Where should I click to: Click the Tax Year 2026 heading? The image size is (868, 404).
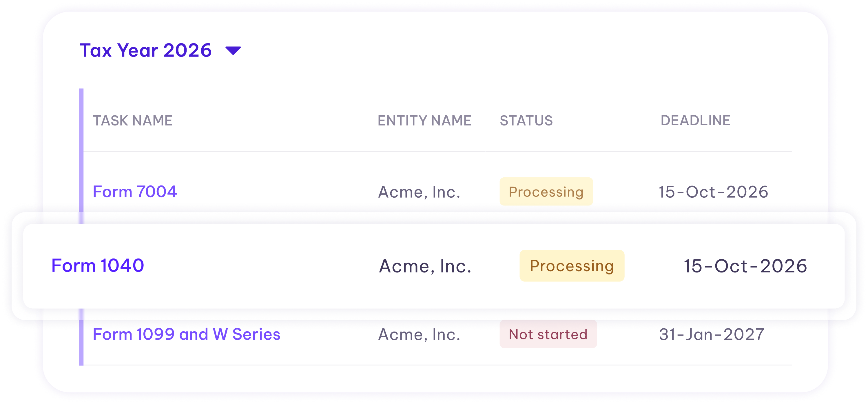(x=145, y=50)
